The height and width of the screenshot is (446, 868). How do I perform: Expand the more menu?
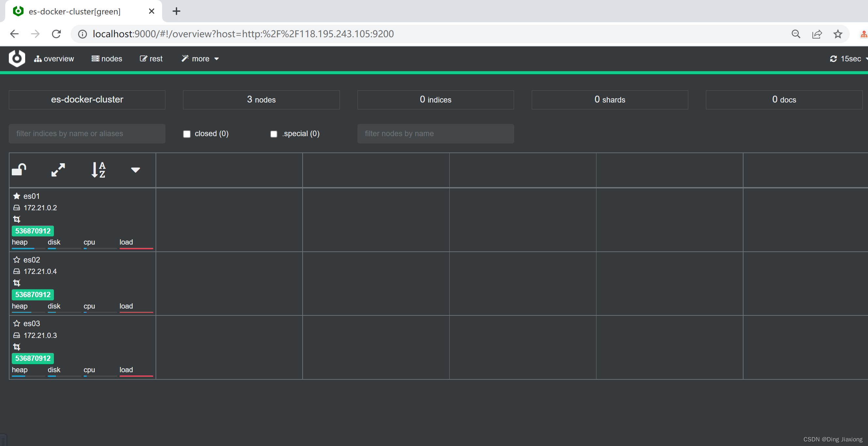click(200, 58)
